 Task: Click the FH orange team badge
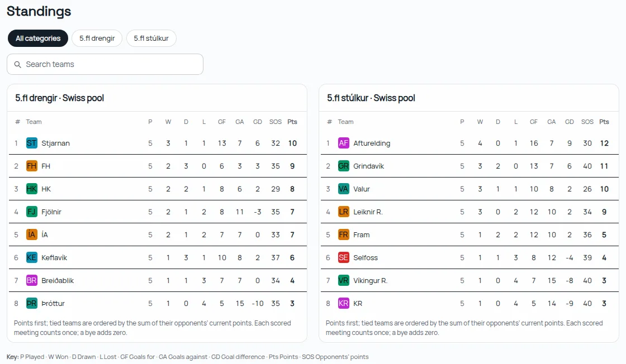[x=31, y=166]
